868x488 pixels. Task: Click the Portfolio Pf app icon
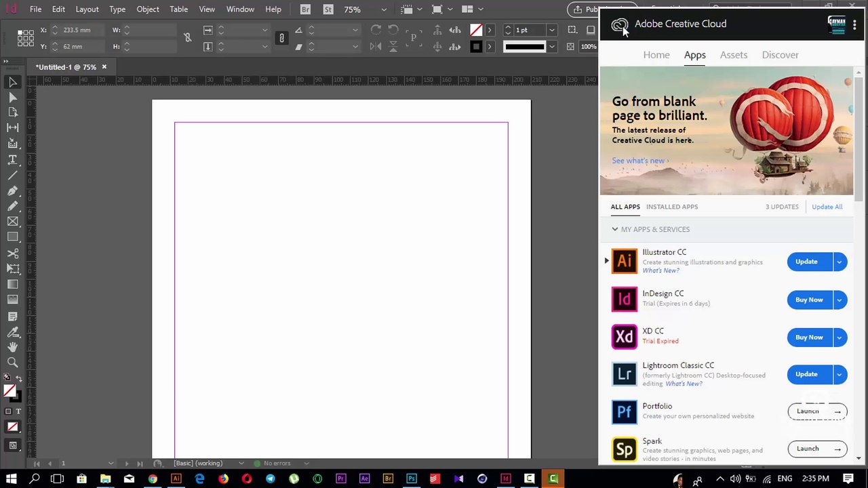tap(625, 411)
